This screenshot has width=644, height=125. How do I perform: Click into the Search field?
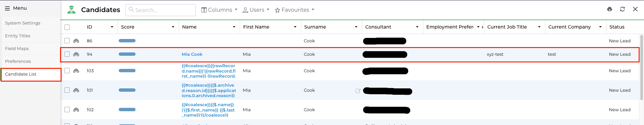point(161,10)
